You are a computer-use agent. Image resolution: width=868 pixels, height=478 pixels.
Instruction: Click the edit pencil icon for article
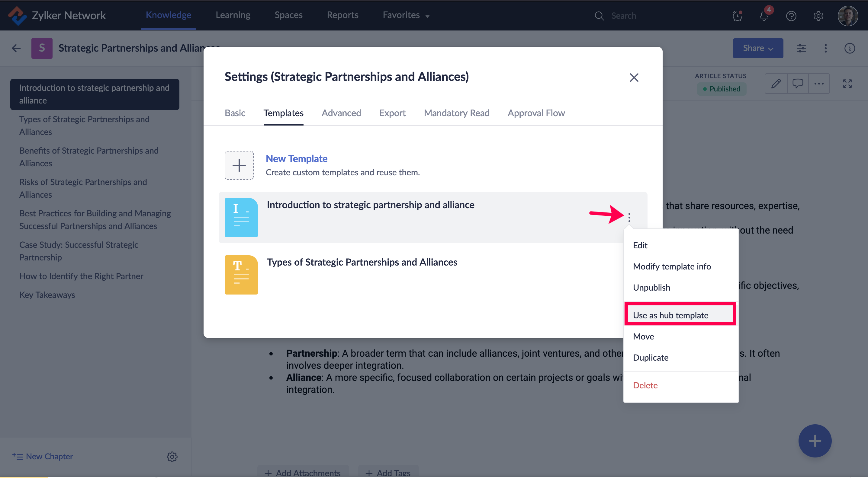[776, 84]
